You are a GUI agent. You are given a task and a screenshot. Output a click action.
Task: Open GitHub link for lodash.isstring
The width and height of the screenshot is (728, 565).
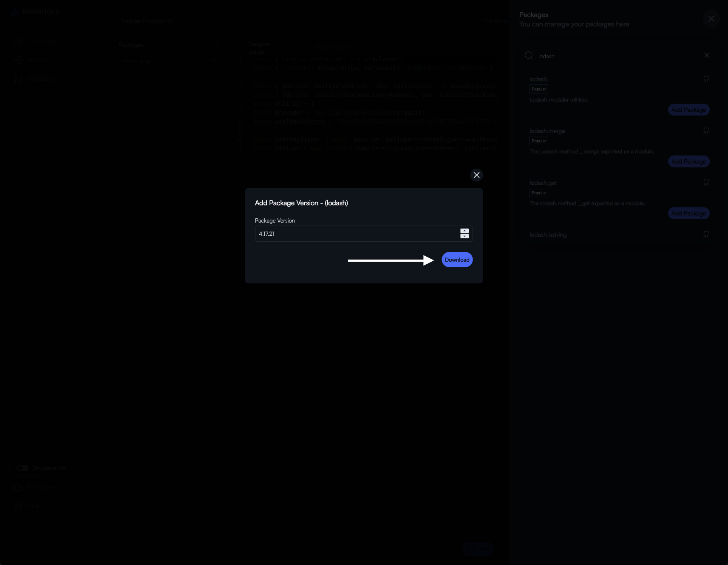pyautogui.click(x=706, y=234)
